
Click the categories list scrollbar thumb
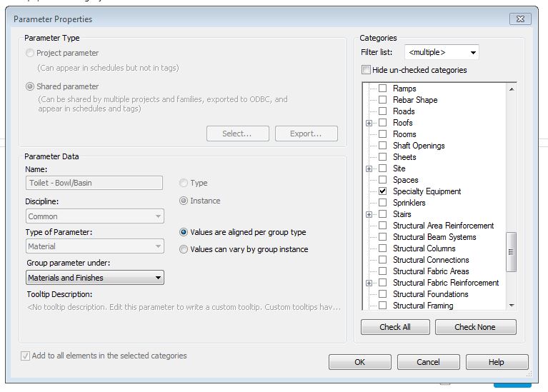(512, 252)
